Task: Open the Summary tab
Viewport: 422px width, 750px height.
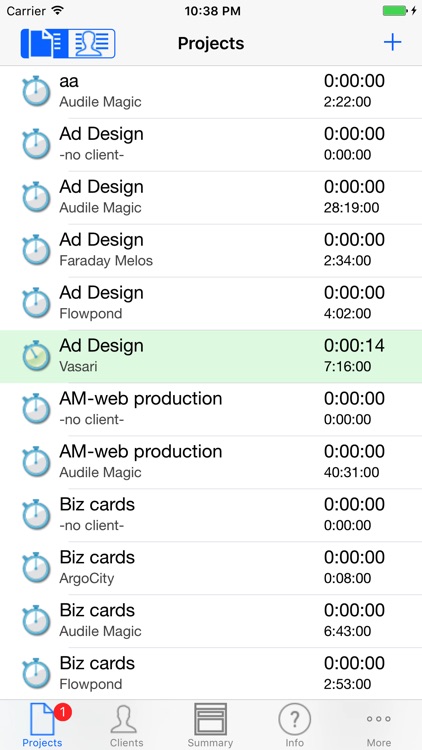Action: (211, 726)
